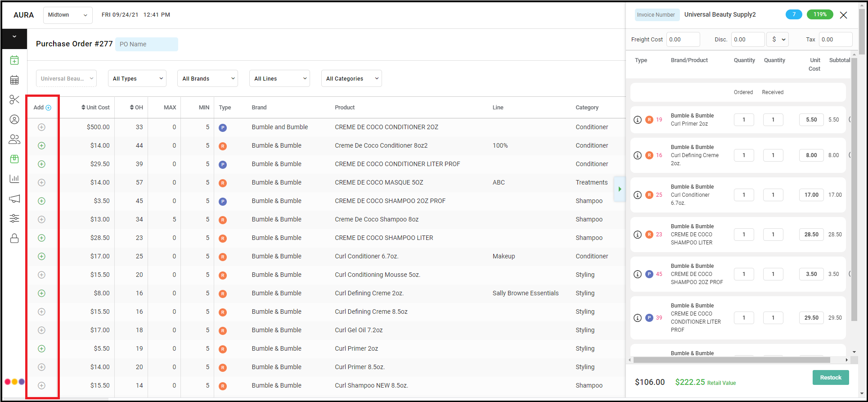Click the Restock button
Viewport: 868px width, 402px height.
point(831,378)
